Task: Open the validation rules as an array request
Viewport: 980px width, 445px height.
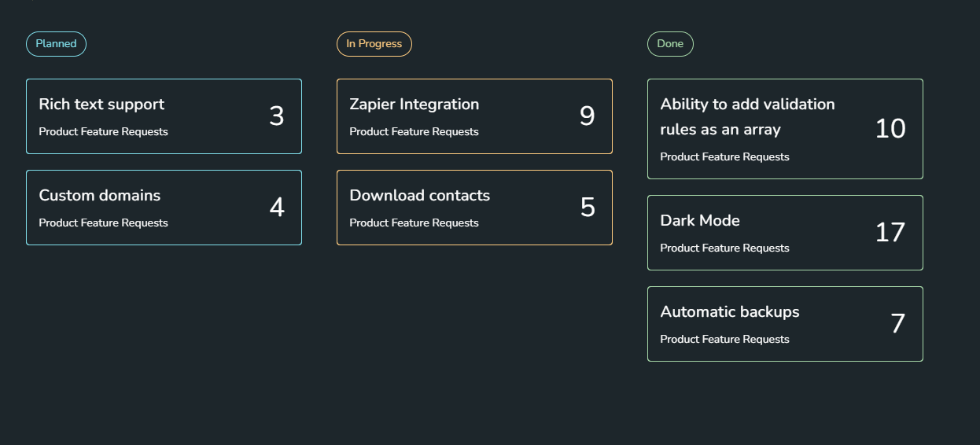Action: 747,116
